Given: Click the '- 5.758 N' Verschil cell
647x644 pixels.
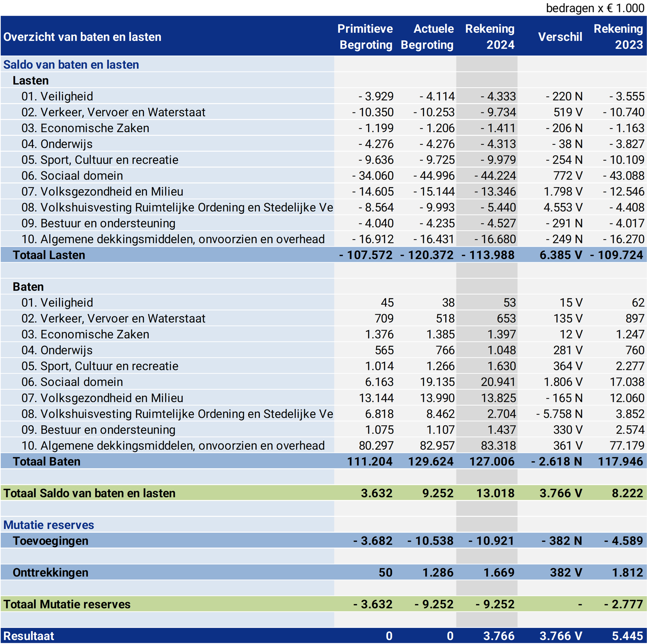Looking at the screenshot, I should (559, 414).
